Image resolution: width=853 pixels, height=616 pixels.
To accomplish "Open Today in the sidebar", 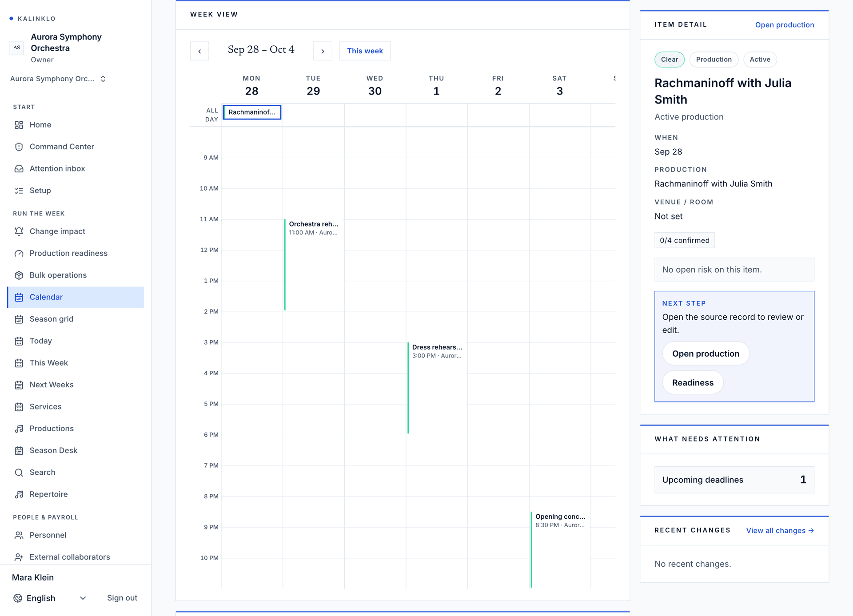I will pos(76,341).
